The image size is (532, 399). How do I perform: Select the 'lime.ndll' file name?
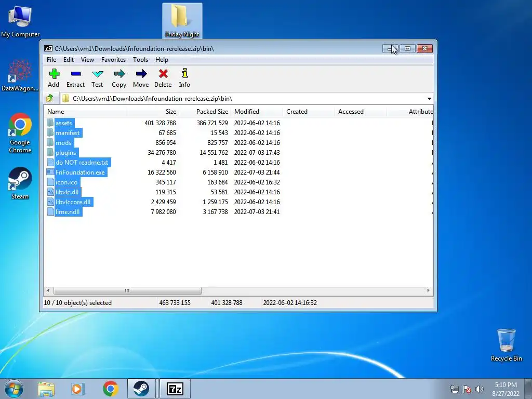(x=68, y=212)
